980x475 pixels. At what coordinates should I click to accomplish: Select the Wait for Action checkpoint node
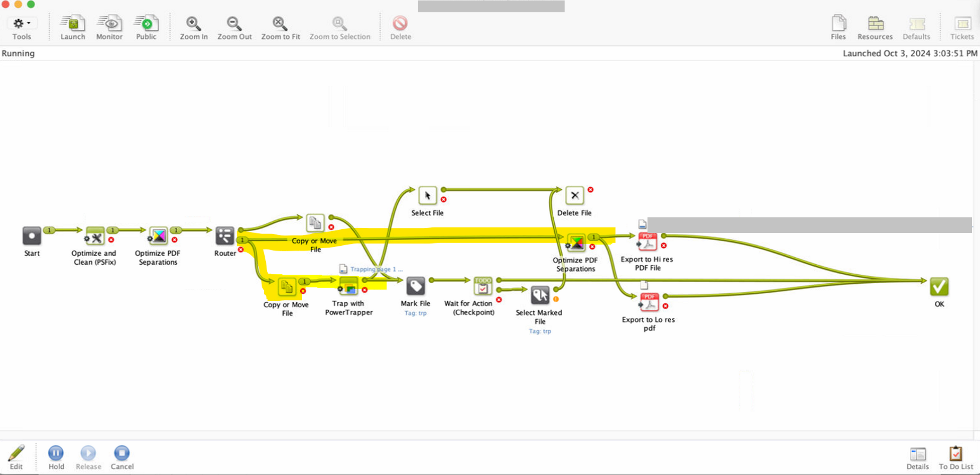[483, 287]
